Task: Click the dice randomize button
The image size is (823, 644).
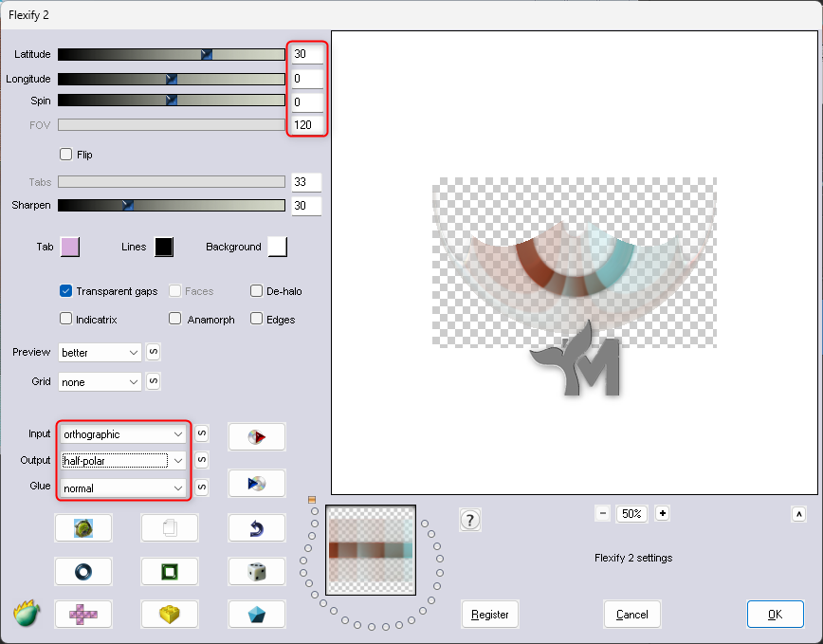Action: coord(256,571)
